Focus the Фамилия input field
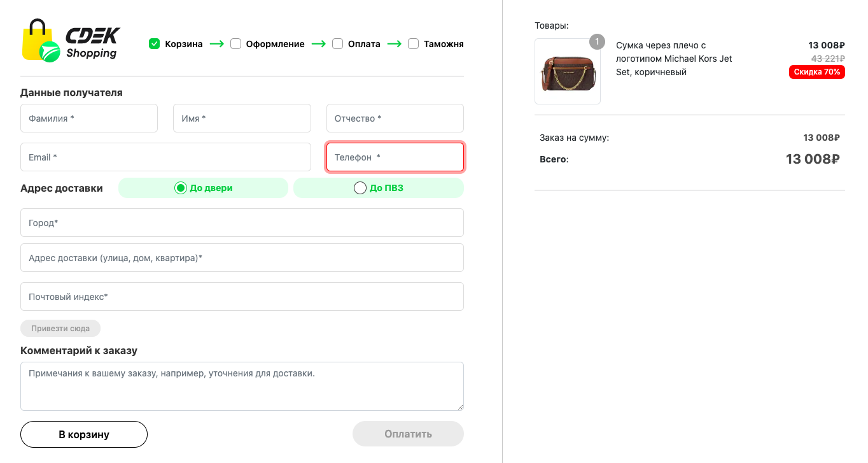This screenshot has height=463, width=868. point(89,118)
